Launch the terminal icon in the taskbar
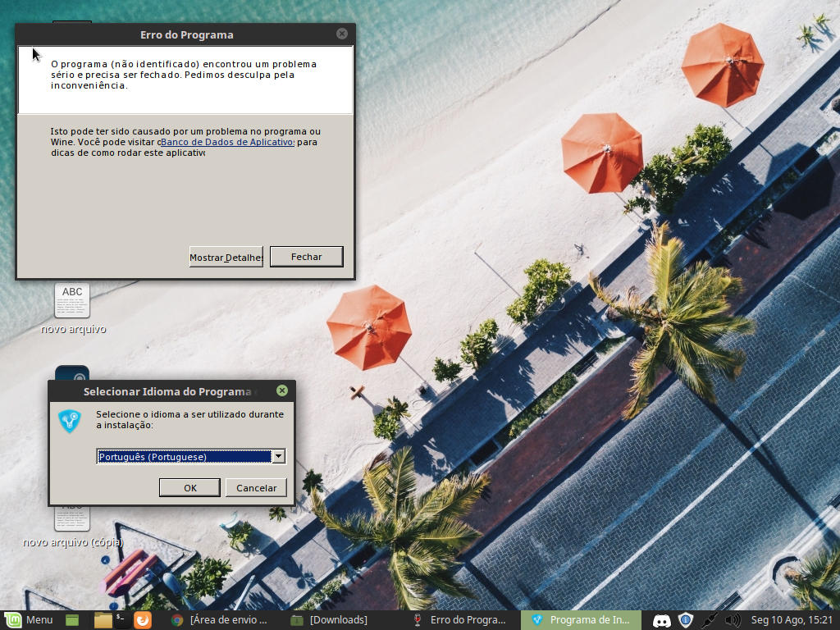This screenshot has width=840, height=630. point(122,620)
